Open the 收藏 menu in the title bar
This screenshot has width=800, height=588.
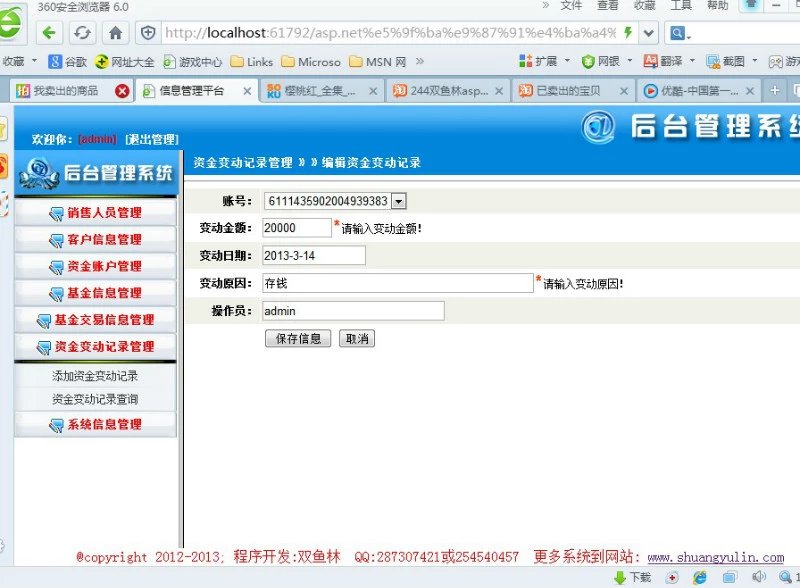(644, 6)
